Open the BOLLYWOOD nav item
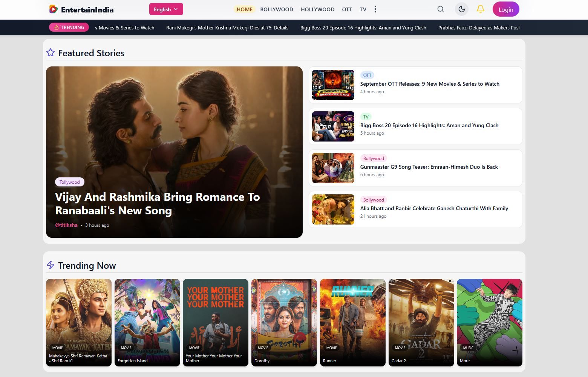The width and height of the screenshot is (588, 377). pos(277,9)
